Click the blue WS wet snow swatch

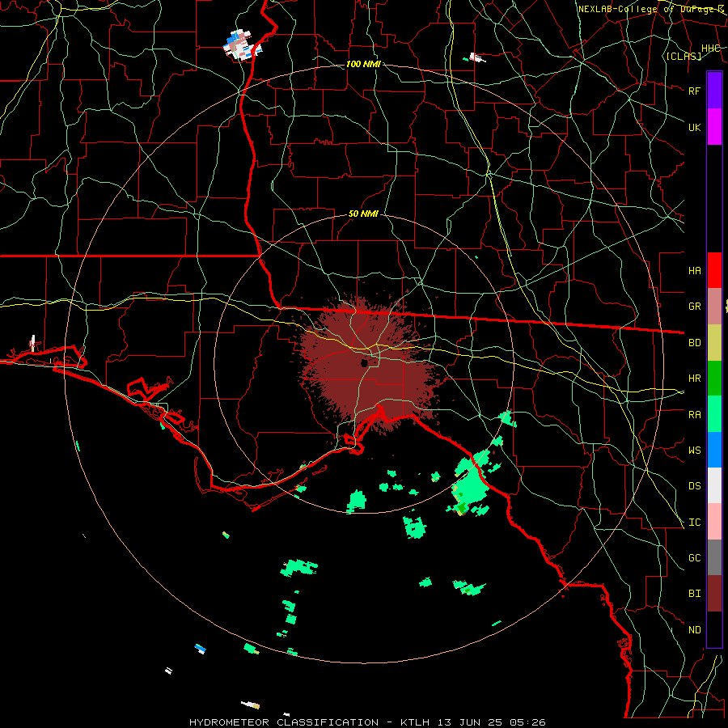[x=714, y=451]
